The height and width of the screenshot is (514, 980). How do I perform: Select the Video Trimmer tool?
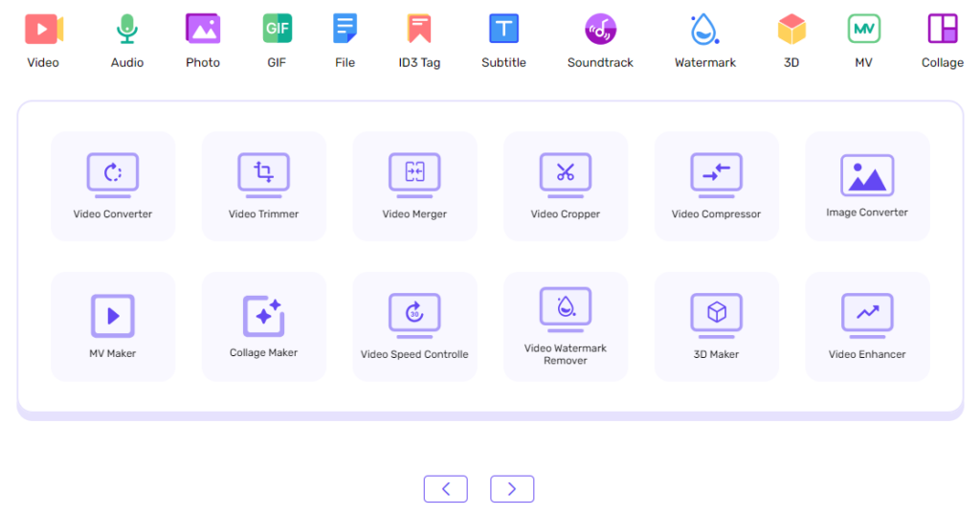point(263,186)
